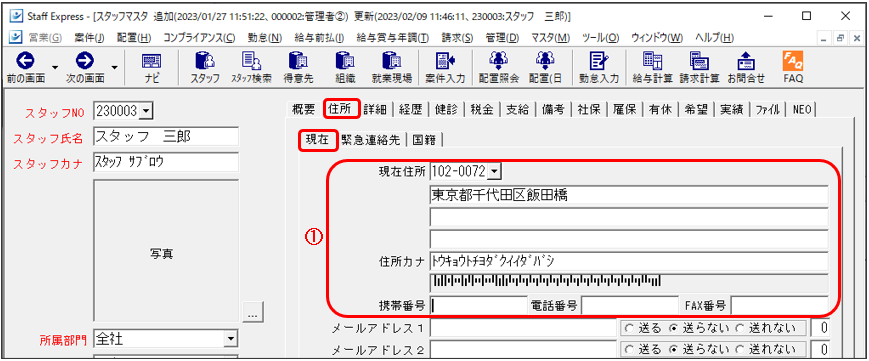Open the 案件入力 toolbar icon
This screenshot has width=869, height=361.
(x=445, y=68)
